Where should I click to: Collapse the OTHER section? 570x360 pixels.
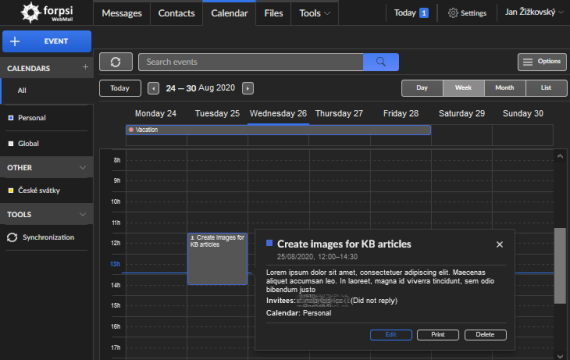point(83,168)
